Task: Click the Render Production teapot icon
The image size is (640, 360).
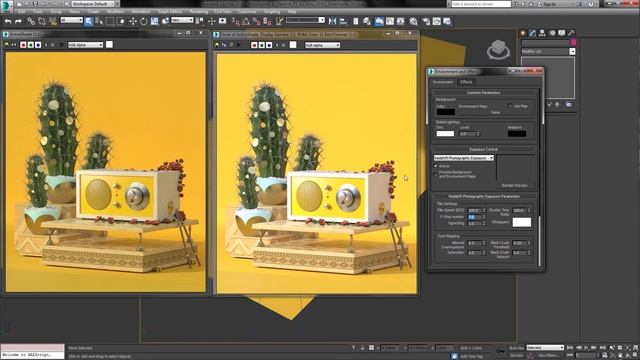Action: point(447,21)
